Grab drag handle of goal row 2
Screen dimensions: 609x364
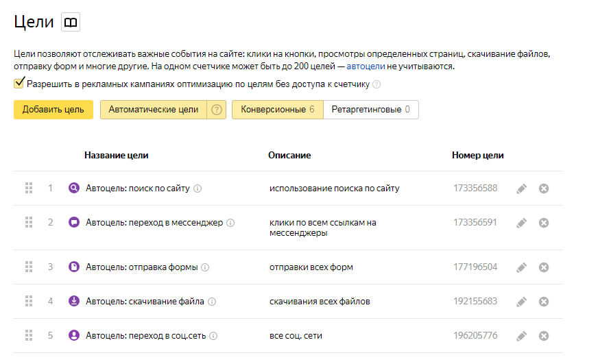tap(29, 222)
